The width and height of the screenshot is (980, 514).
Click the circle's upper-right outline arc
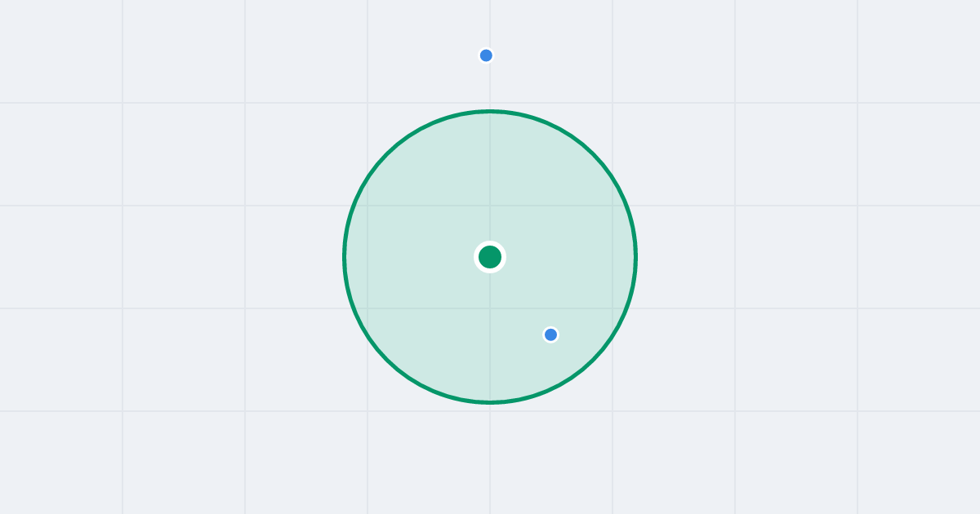[x=593, y=154]
